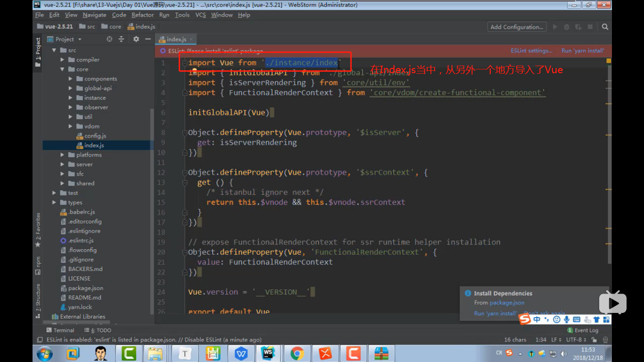Click the Typora T icon in taskbar

[x=185, y=353]
